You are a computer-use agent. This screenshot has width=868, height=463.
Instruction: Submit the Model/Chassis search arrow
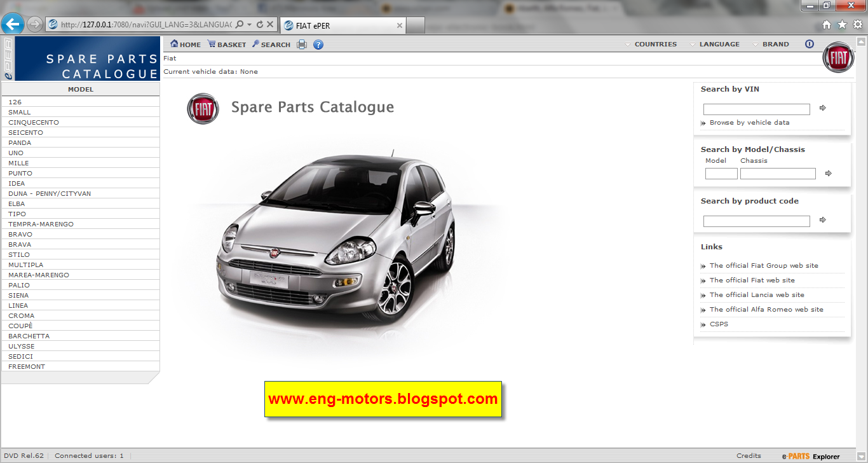pos(828,173)
